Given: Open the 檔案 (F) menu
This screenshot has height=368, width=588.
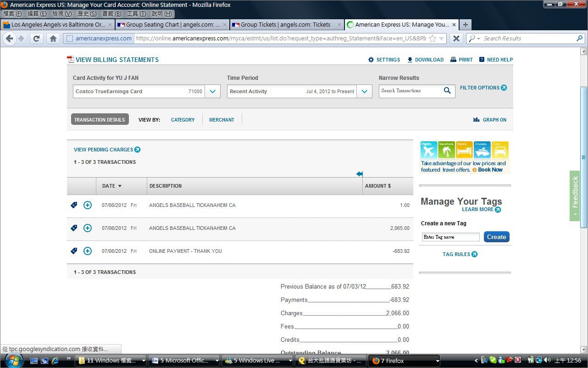Looking at the screenshot, I should 12,14.
